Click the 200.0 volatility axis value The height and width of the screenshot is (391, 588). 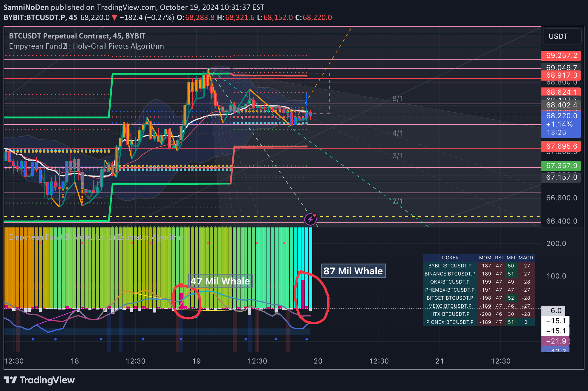point(556,244)
